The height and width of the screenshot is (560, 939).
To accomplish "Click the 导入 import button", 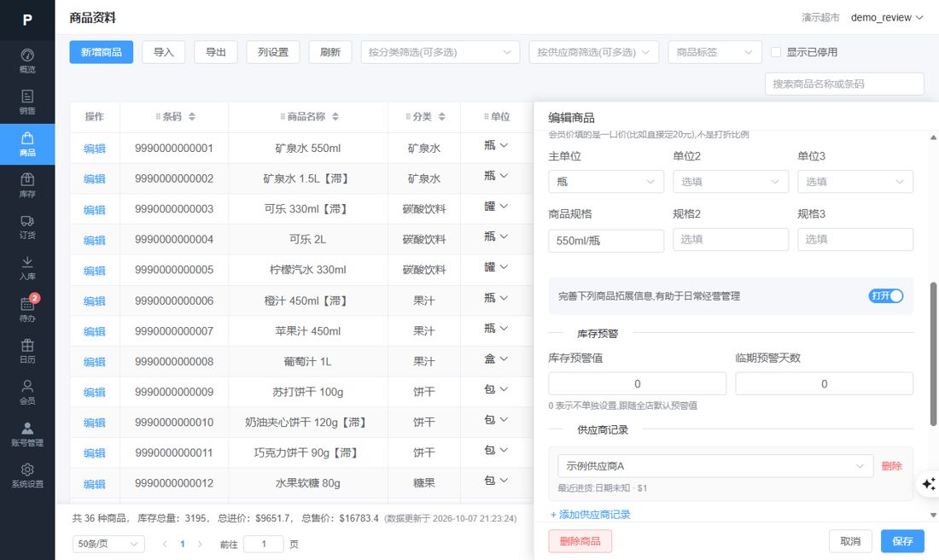I will pos(164,52).
